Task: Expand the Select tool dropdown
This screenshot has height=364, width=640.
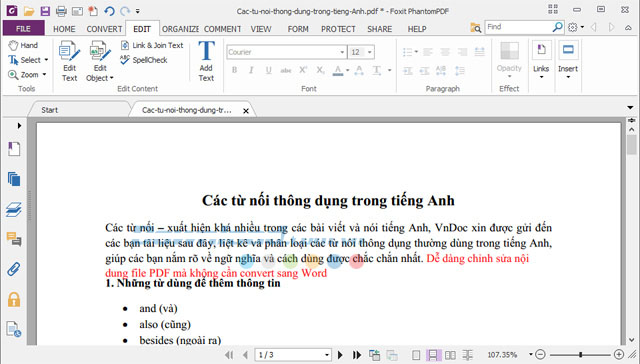Action: pyautogui.click(x=46, y=60)
